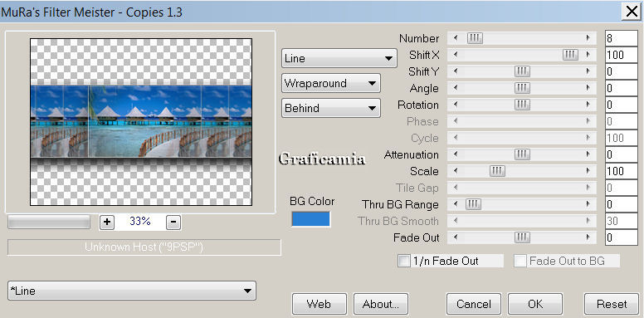Zoom in preview with plus button

[x=107, y=222]
